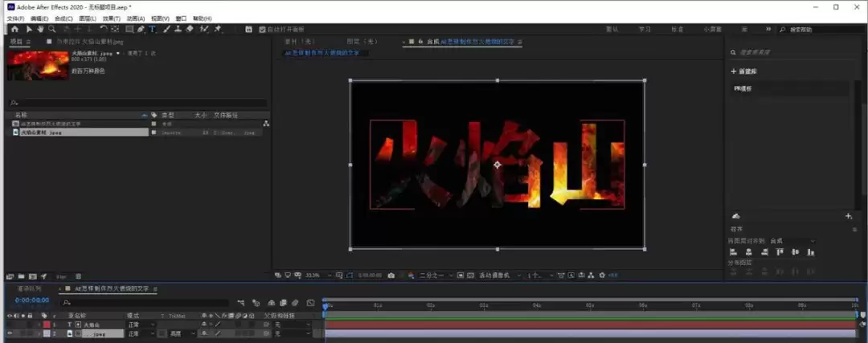The height and width of the screenshot is (343, 868).
Task: Open align-to 合成 dropdown in Align panel
Action: point(792,241)
